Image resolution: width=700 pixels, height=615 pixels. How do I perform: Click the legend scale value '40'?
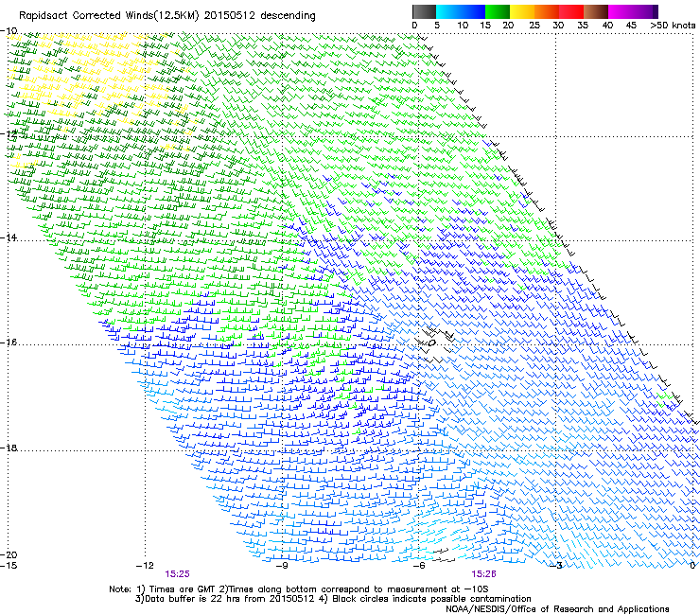click(x=607, y=26)
